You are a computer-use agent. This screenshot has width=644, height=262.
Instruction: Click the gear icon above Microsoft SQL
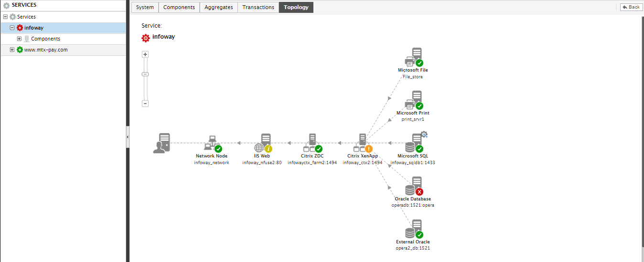click(424, 135)
